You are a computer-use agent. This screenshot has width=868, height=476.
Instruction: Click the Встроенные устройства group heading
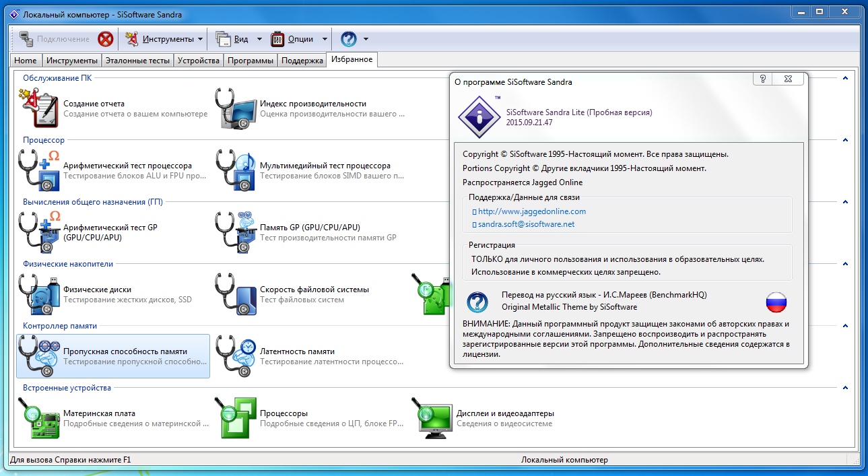tap(67, 388)
